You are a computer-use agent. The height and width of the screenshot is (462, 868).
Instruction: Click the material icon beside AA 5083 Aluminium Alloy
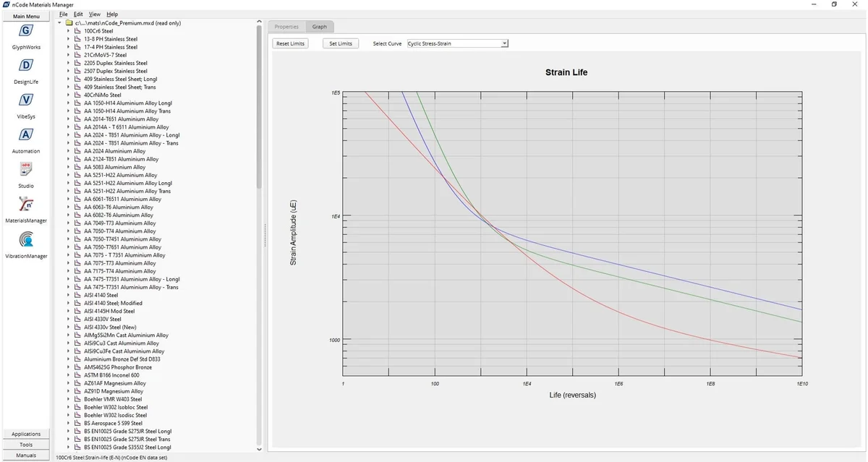77,167
